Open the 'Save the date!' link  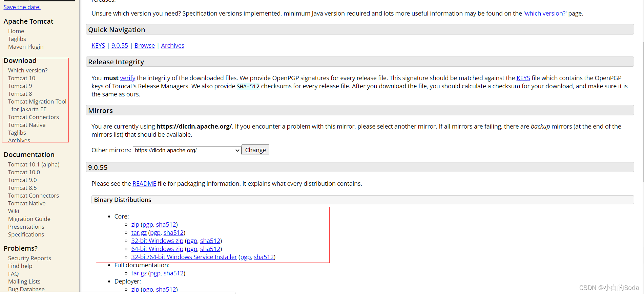22,7
